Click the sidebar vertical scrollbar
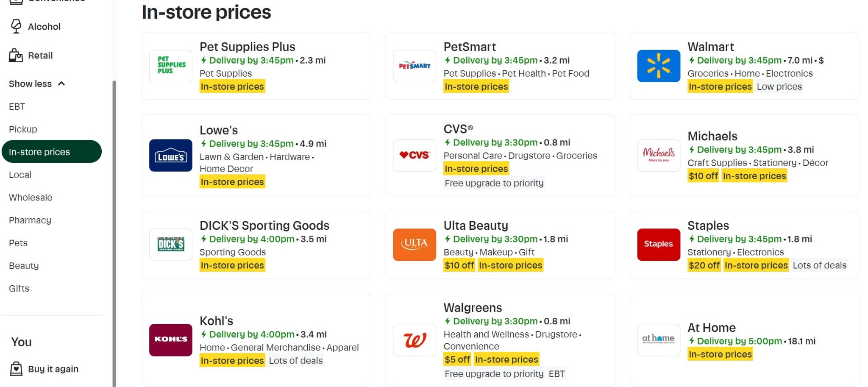This screenshot has height=387, width=868. 114,233
